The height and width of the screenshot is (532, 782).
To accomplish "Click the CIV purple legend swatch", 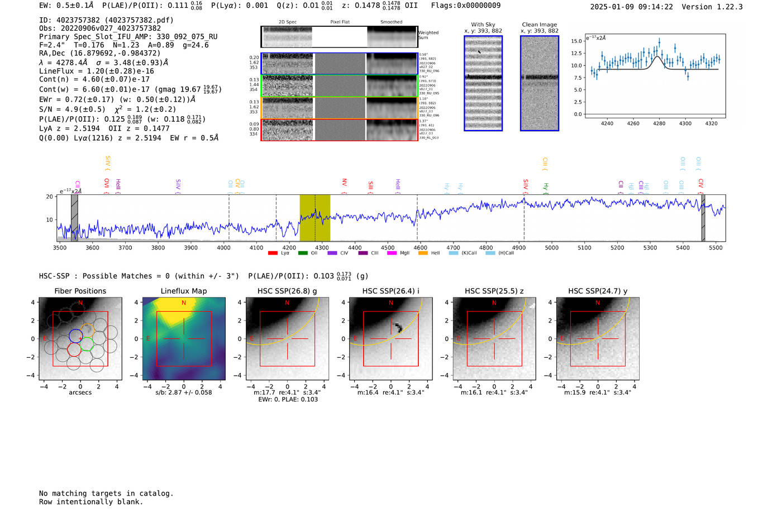I will tap(332, 253).
